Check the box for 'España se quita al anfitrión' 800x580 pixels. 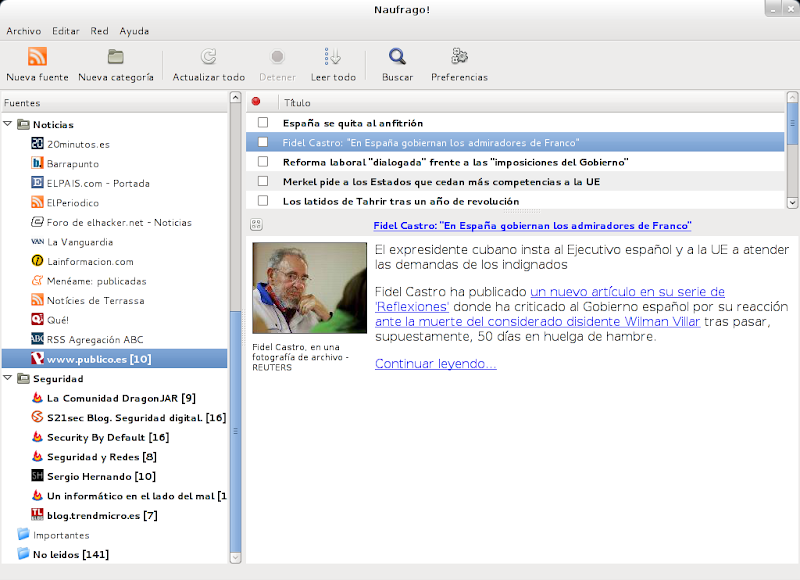(263, 123)
